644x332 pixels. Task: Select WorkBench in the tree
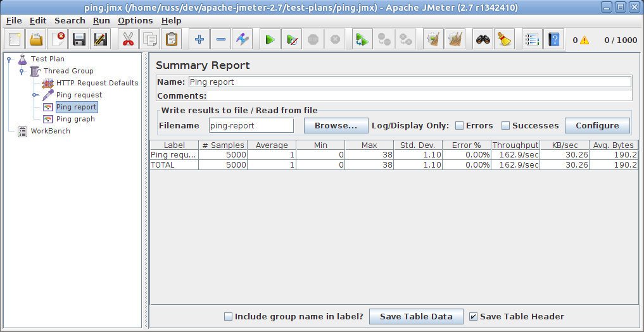point(51,131)
